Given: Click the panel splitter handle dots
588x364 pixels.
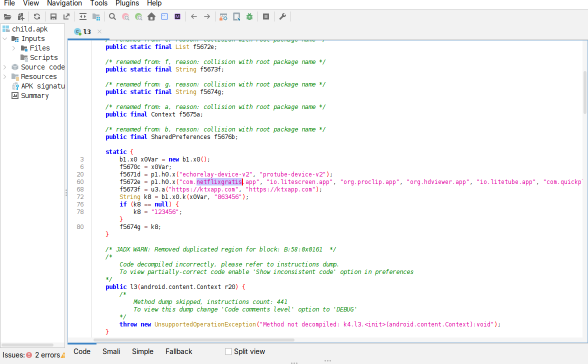Looking at the screenshot, I should pos(66,192).
